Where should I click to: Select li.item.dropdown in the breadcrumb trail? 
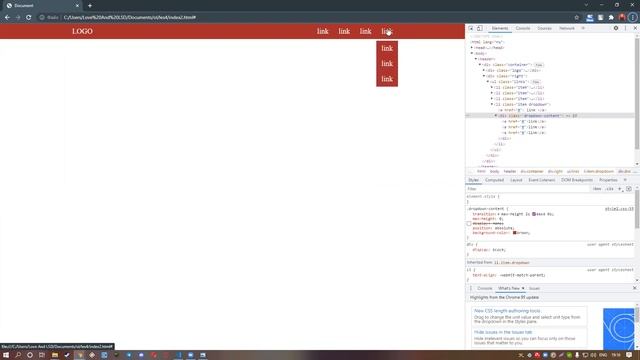(x=598, y=171)
